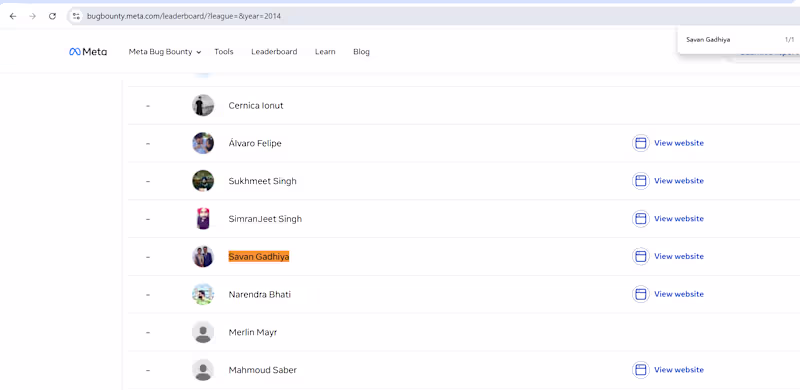The image size is (800, 390).
Task: Open the Tools menu item
Action: pos(223,52)
